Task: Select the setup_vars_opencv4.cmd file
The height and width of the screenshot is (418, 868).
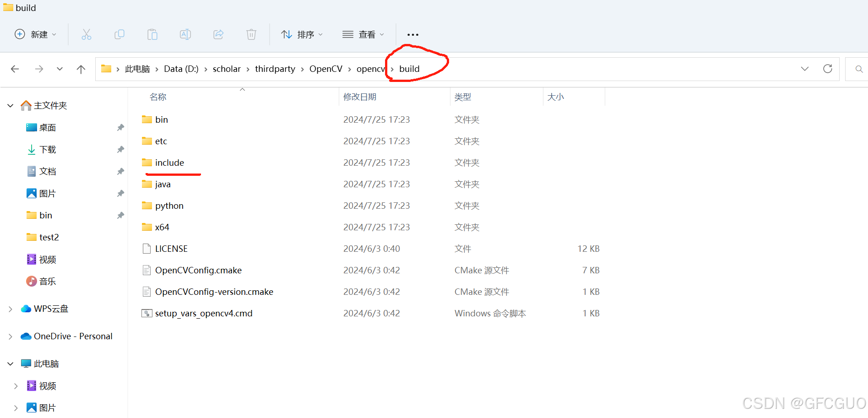Action: (x=204, y=313)
